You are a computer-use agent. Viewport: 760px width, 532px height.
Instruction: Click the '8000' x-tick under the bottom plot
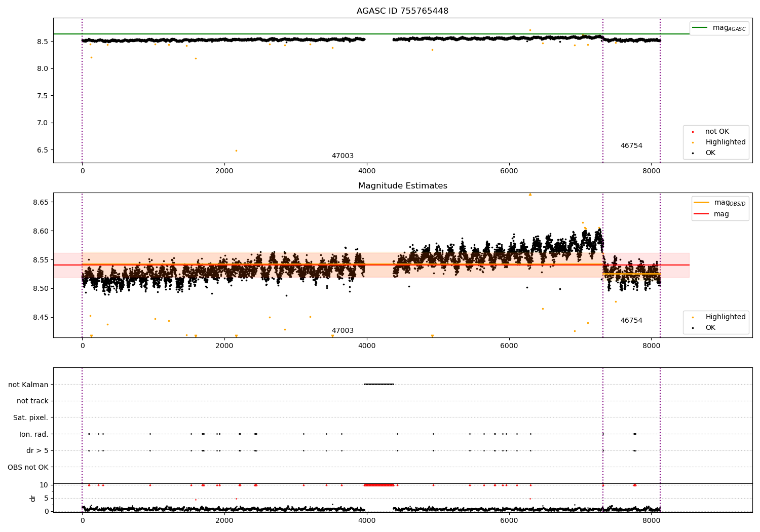pos(652,521)
